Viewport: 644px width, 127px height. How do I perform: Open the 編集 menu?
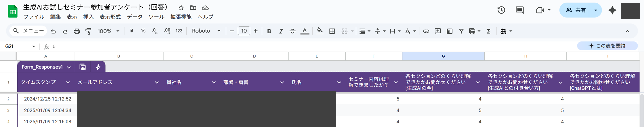(x=56, y=17)
